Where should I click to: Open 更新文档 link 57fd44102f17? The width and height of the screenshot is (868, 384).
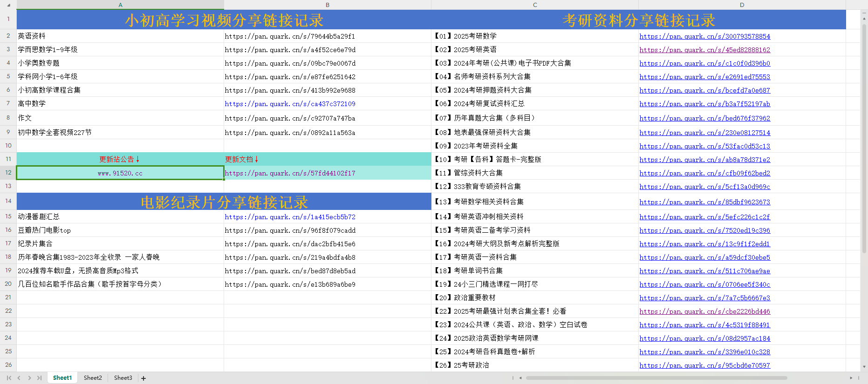[290, 173]
